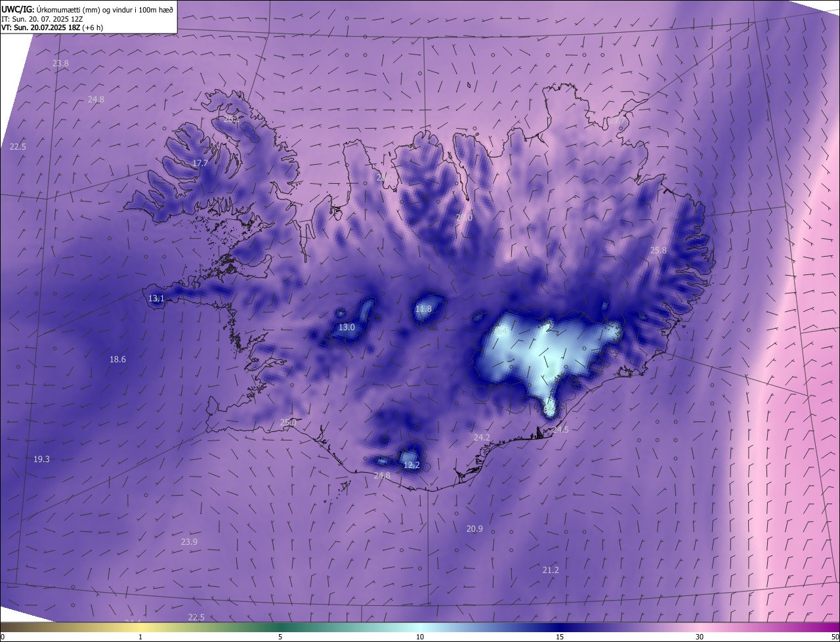Click the 26.1 value over the Westfjords
This screenshot has width=840, height=642.
(x=232, y=119)
